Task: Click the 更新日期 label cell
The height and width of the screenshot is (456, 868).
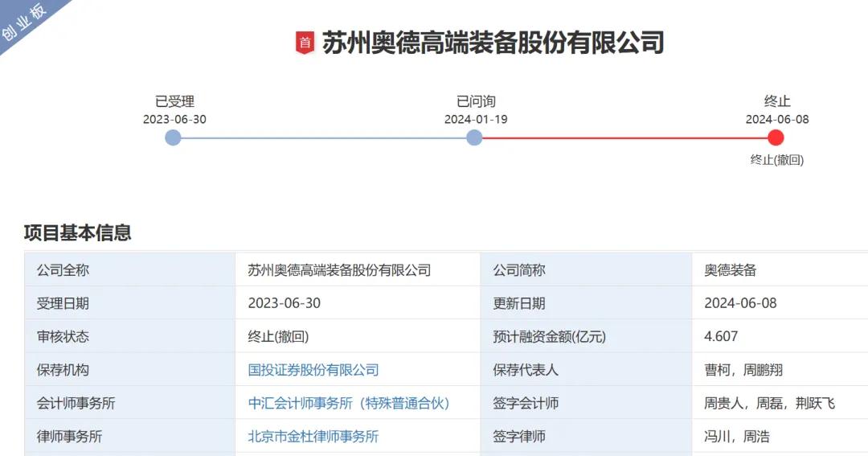Action: click(586, 303)
